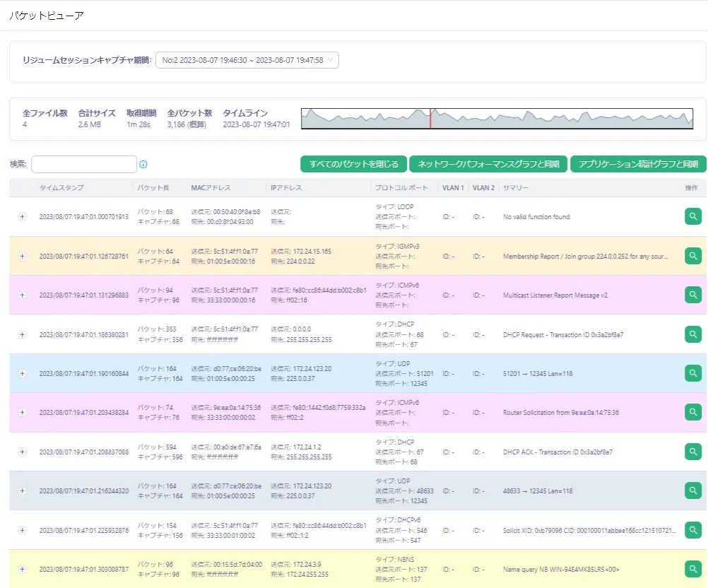Expand the UDP 48633 → 12345 packet row
Image resolution: width=708 pixels, height=588 pixels.
click(x=22, y=491)
